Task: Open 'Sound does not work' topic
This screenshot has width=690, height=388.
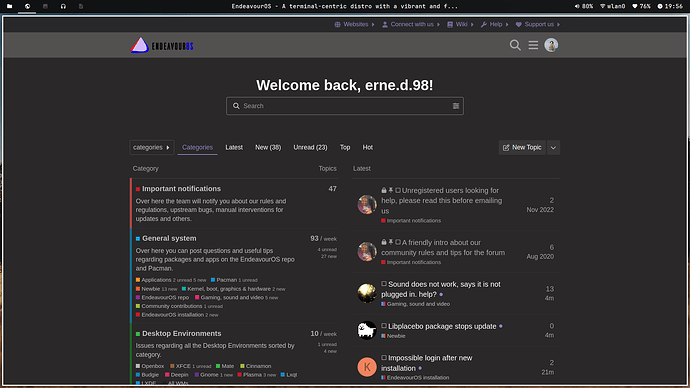Action: 441,289
